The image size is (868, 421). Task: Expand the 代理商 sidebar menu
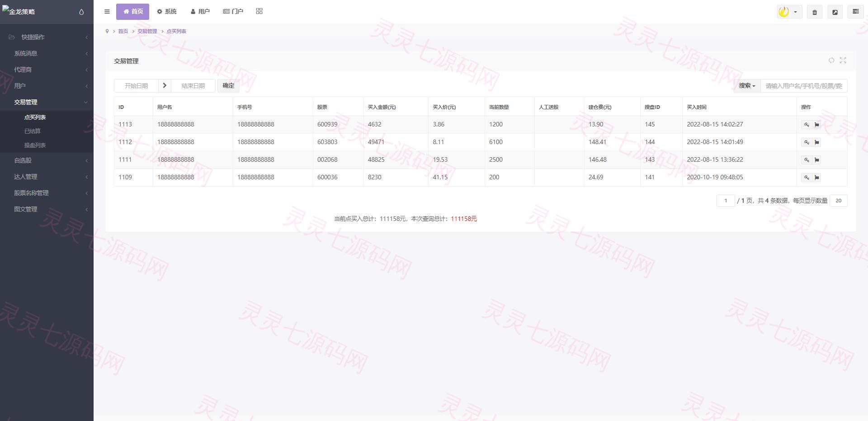pyautogui.click(x=47, y=70)
